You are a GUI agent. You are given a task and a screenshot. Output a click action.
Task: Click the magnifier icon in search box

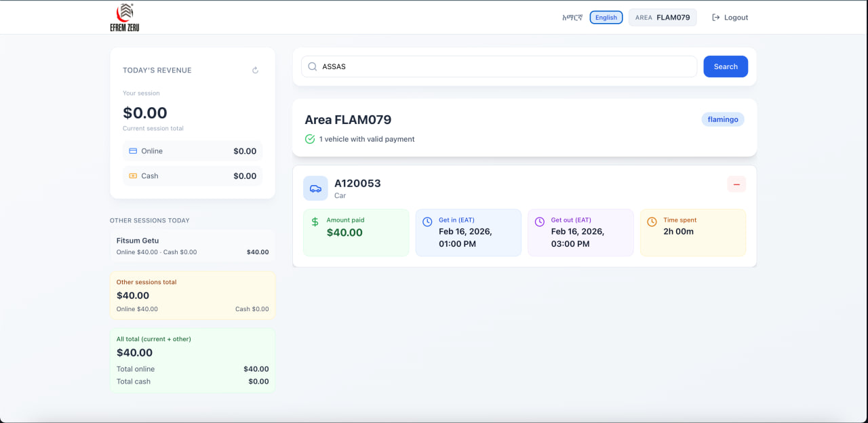(313, 66)
